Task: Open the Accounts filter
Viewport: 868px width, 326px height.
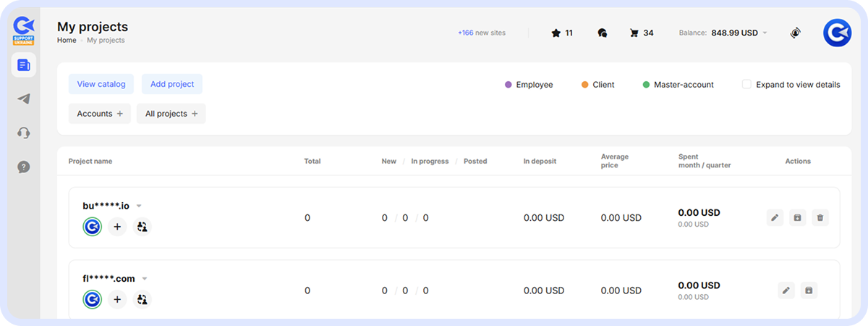Action: click(100, 114)
